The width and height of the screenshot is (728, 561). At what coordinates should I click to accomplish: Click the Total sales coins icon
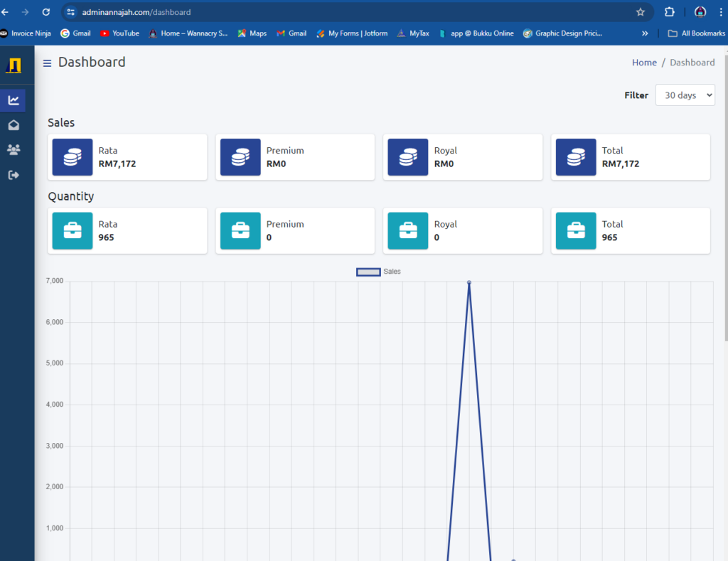[576, 157]
